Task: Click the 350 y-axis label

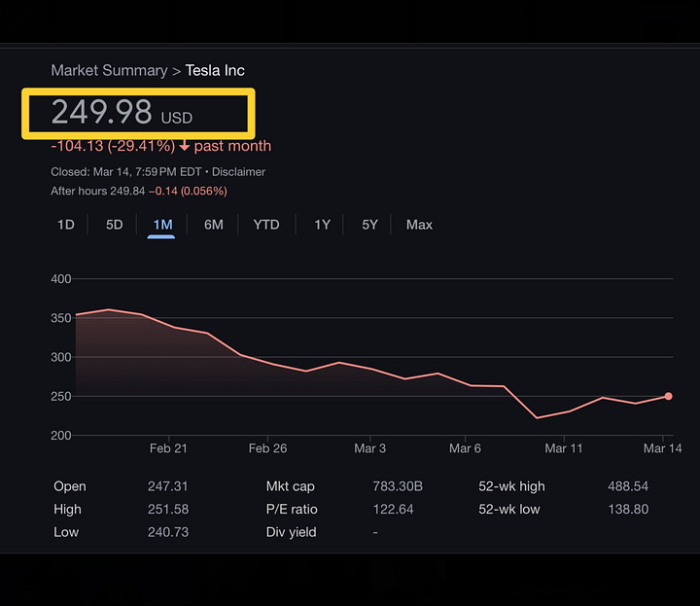Action: pos(61,318)
